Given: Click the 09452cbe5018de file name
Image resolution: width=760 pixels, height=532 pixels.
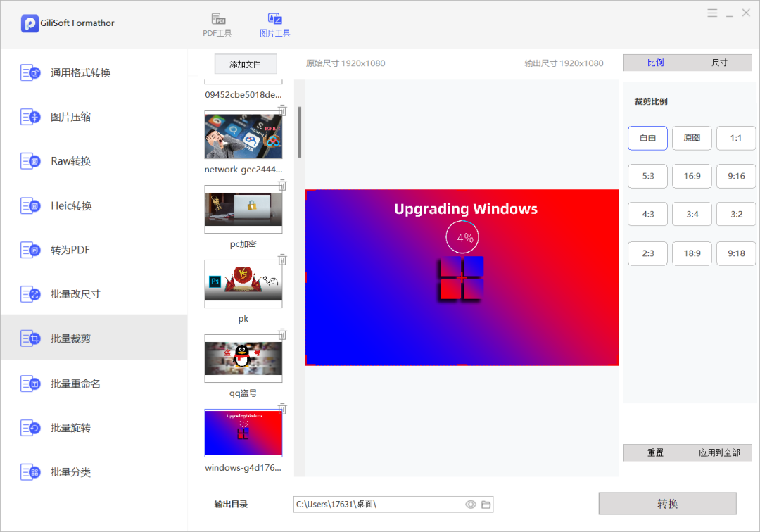Looking at the screenshot, I should [x=243, y=94].
